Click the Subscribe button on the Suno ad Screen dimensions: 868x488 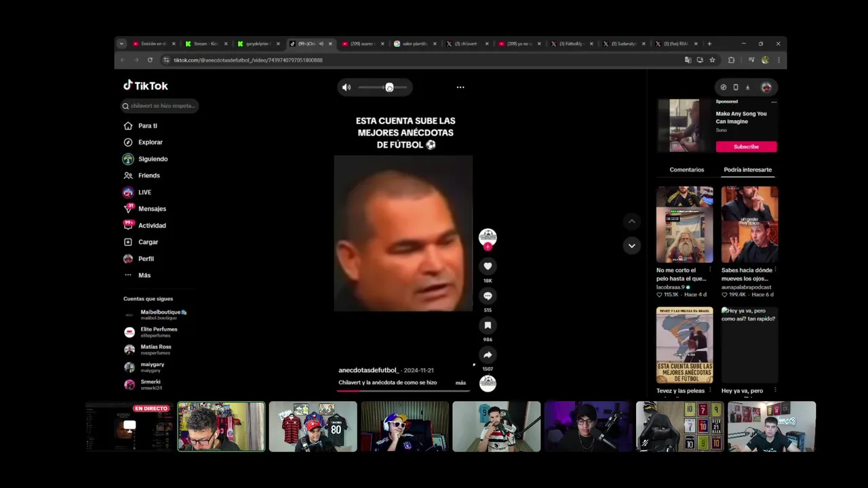(746, 146)
